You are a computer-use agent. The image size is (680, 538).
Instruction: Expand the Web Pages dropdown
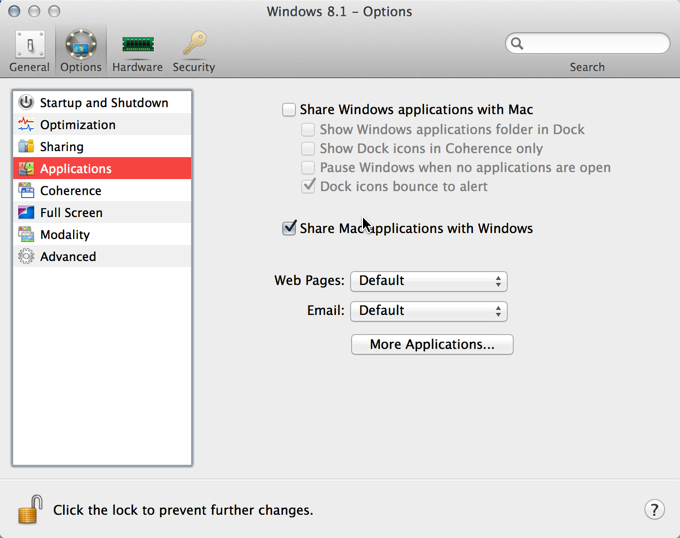(429, 281)
